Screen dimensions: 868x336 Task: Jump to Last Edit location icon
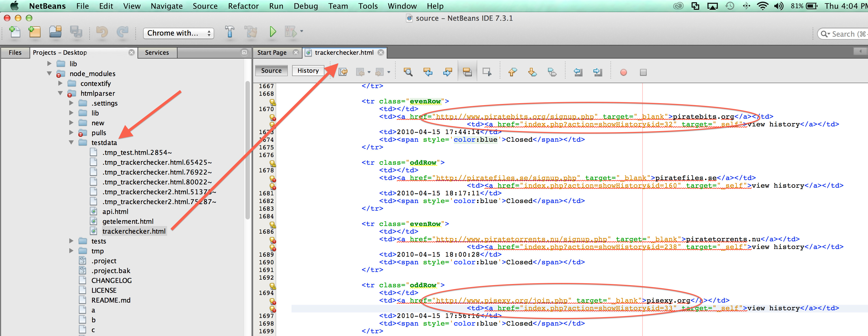(343, 72)
